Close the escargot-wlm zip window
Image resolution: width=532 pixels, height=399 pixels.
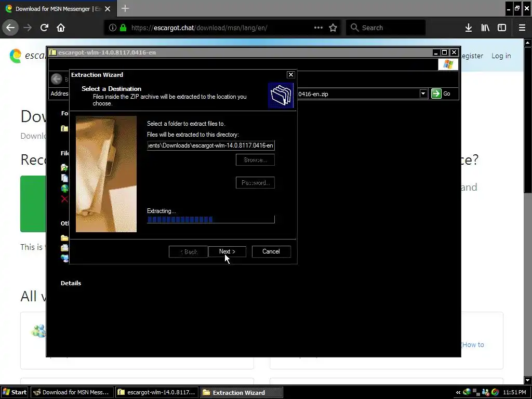click(454, 52)
